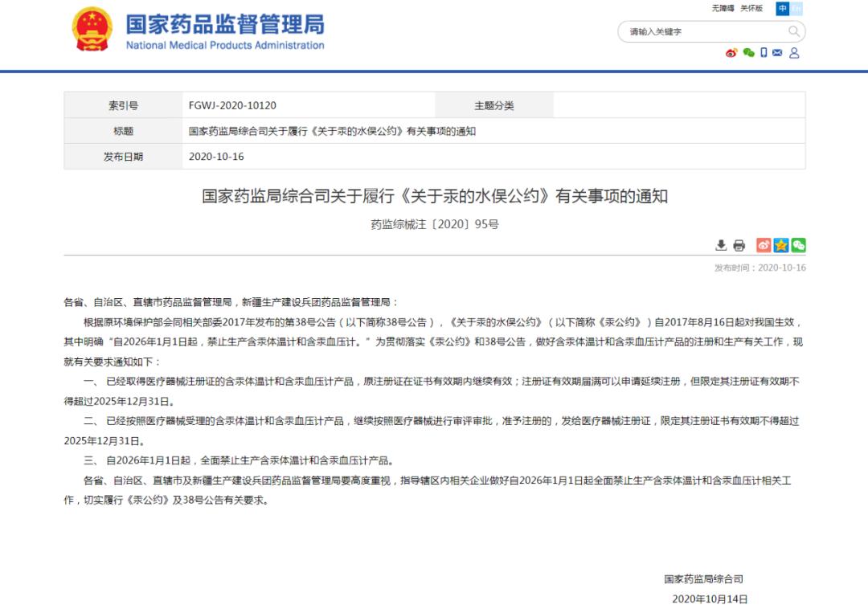The width and height of the screenshot is (868, 605).
Task: Click the 国家药品监督管理局 site title
Action: pyautogui.click(x=225, y=24)
